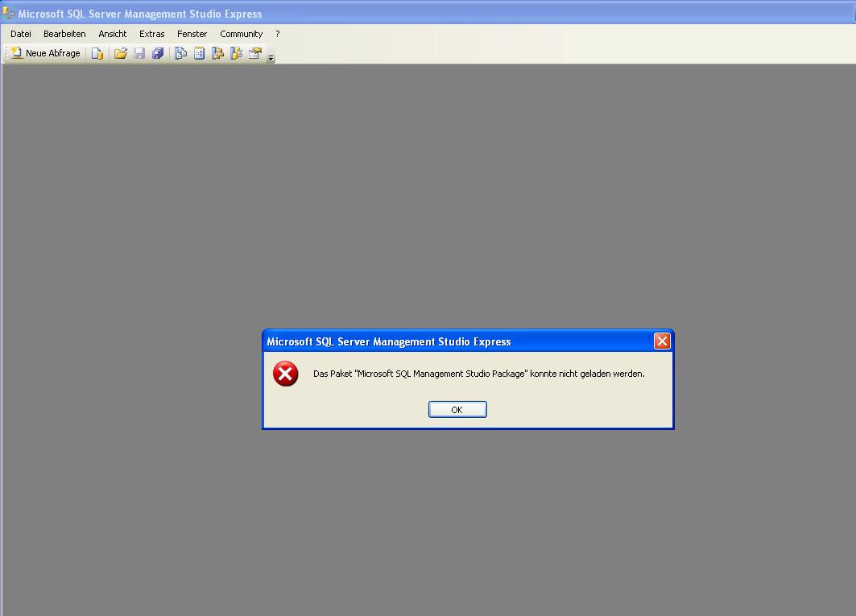856x616 pixels.
Task: Click the Neue Abfrage toolbar button
Action: 46,53
